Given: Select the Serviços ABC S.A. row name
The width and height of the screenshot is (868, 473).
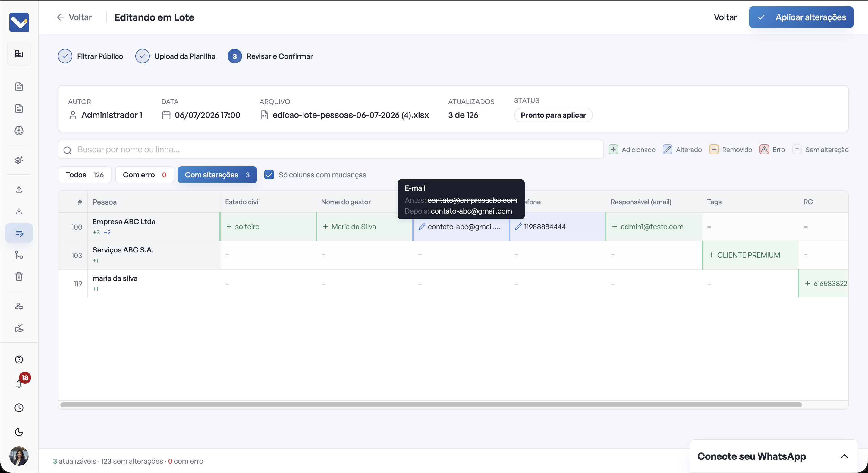Looking at the screenshot, I should (123, 250).
